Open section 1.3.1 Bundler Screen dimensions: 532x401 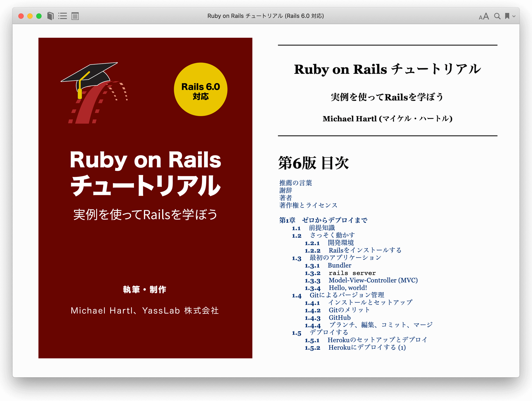328,265
